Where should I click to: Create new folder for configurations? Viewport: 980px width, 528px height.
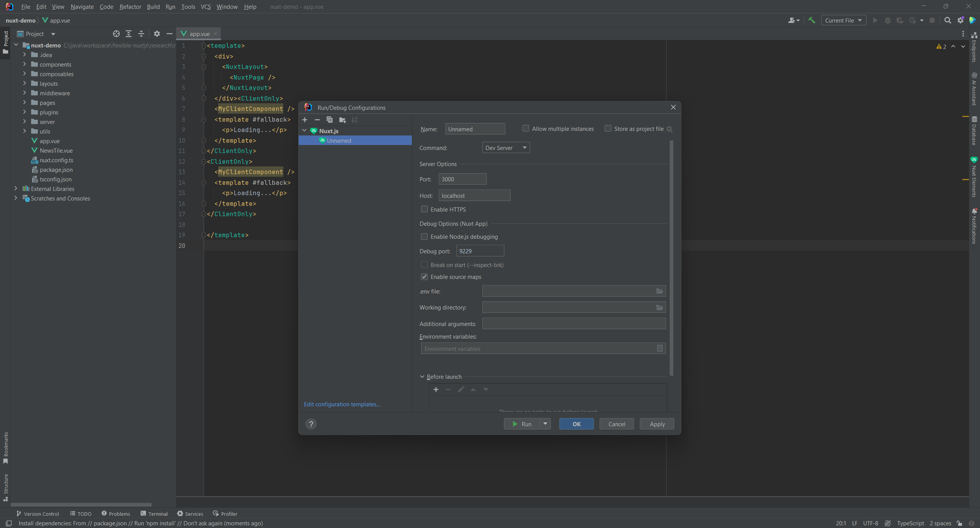[342, 120]
